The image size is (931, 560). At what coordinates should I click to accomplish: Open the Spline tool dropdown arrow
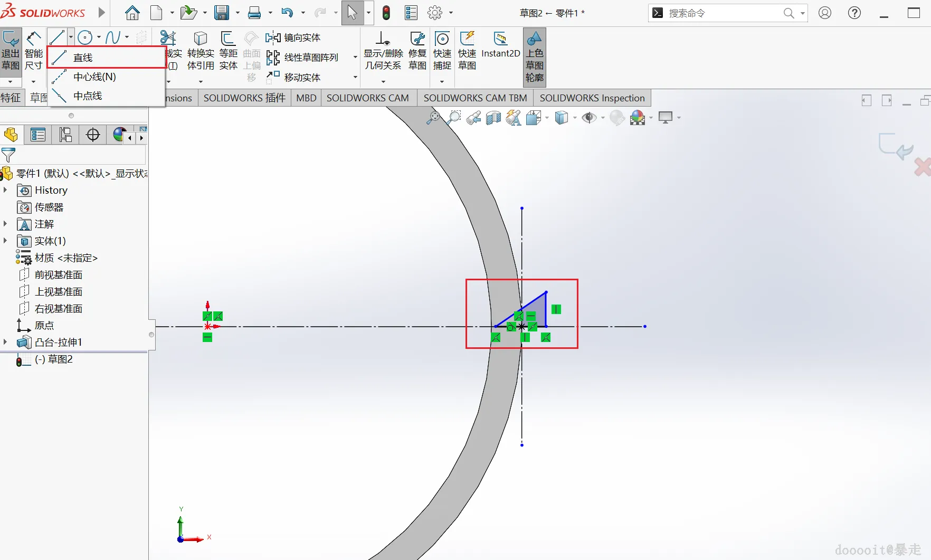[127, 37]
